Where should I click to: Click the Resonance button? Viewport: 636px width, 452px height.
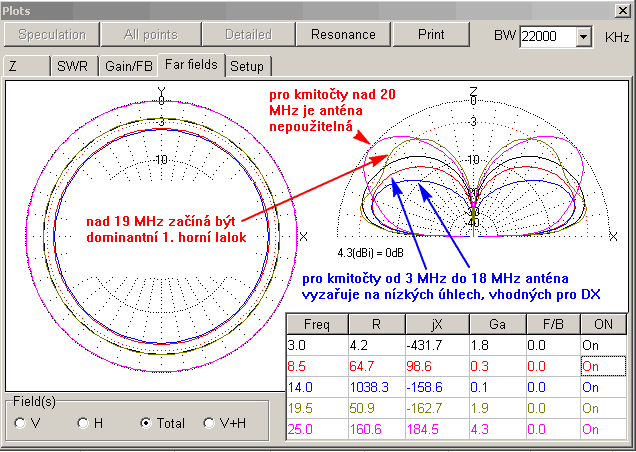pos(343,34)
